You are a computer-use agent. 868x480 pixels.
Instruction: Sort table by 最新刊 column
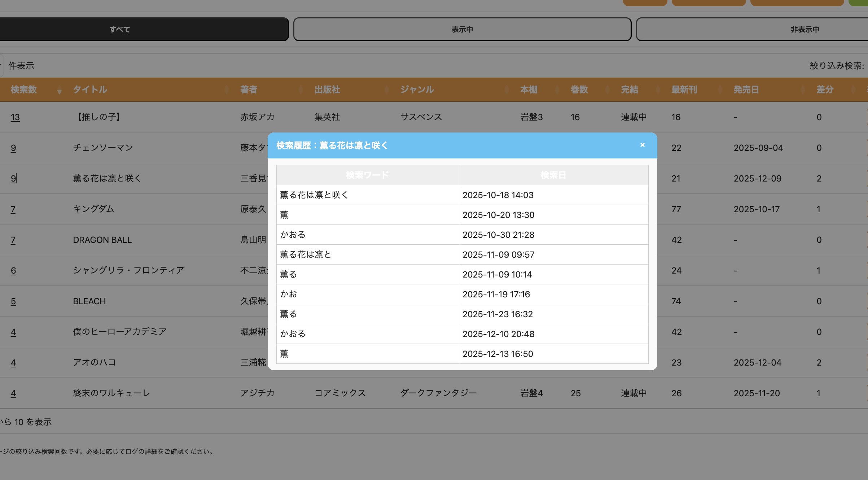[x=684, y=90]
